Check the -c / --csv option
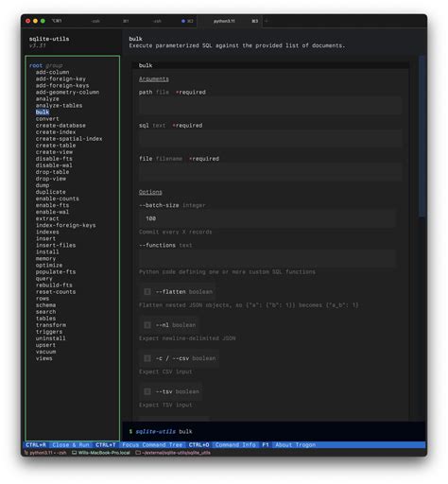Viewport: 448px width, 484px height. tap(147, 358)
